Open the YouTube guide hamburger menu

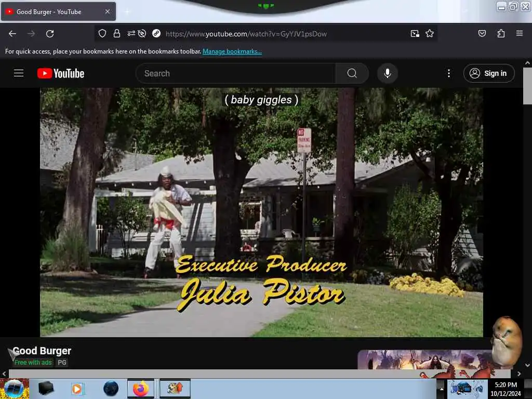19,73
